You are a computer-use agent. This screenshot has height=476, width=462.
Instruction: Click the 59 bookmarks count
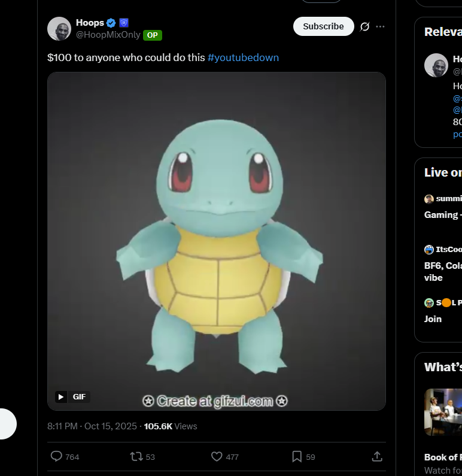point(311,457)
